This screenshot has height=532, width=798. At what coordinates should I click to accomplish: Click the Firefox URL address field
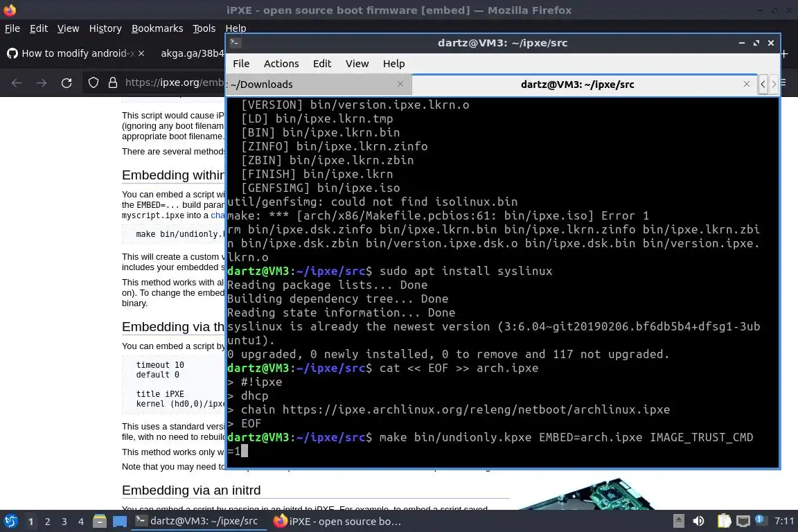(174, 82)
